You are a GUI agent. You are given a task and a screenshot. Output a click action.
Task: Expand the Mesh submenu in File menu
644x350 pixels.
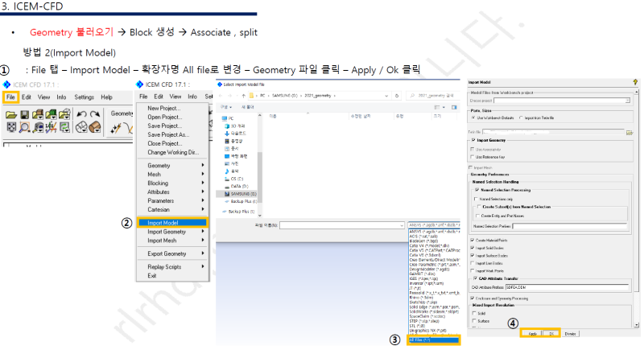tap(173, 175)
